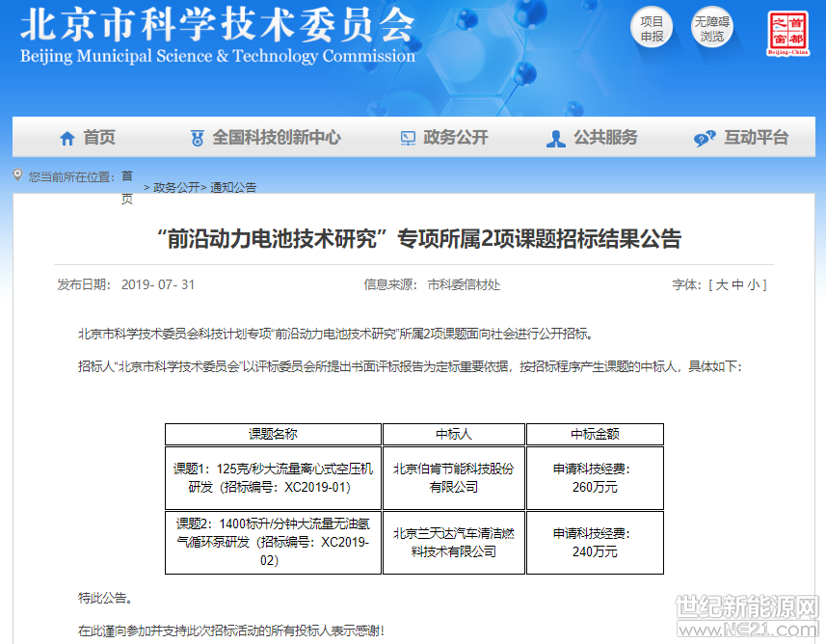Click the 首都之窗 red seal logo
The width and height of the screenshot is (826, 644).
(787, 33)
